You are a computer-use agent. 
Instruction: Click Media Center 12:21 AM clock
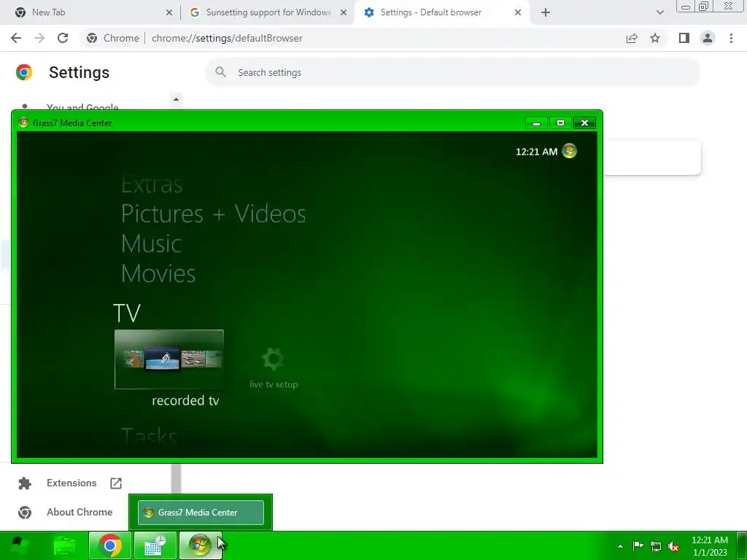536,152
